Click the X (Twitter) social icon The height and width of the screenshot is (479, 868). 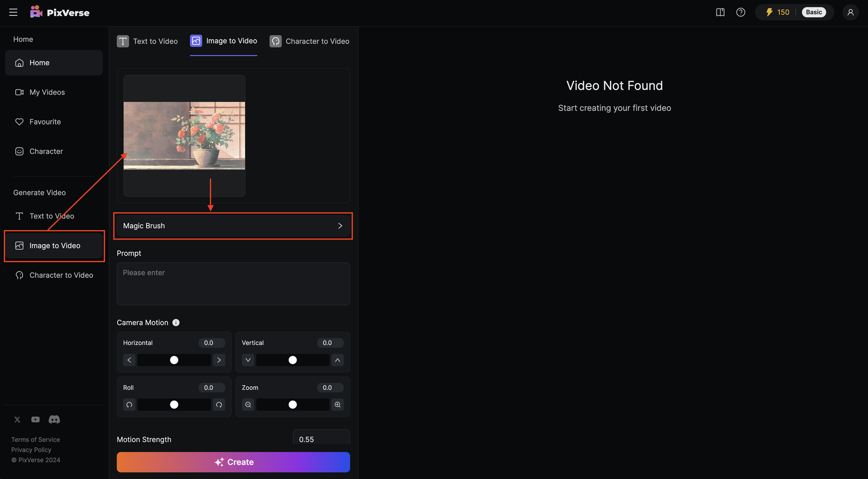tap(17, 419)
